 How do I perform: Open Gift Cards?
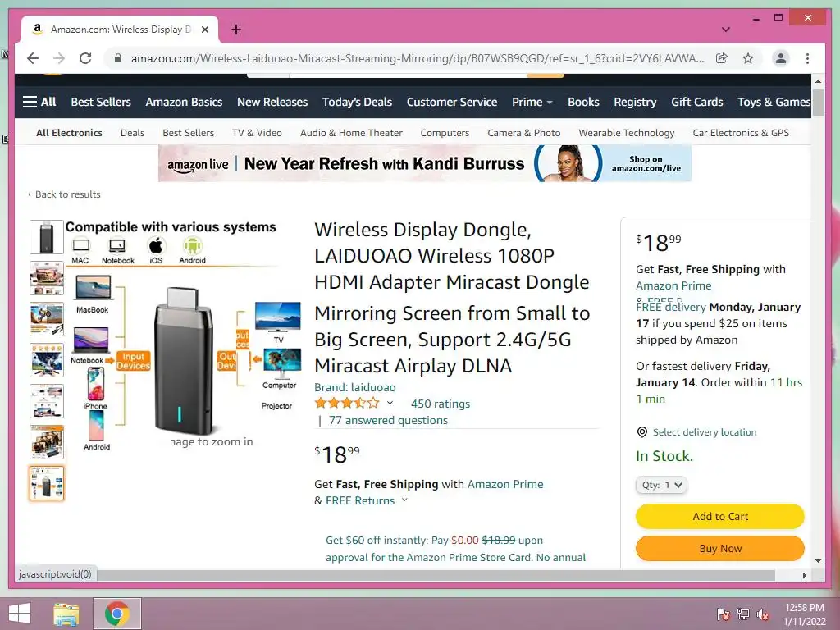pyautogui.click(x=697, y=102)
